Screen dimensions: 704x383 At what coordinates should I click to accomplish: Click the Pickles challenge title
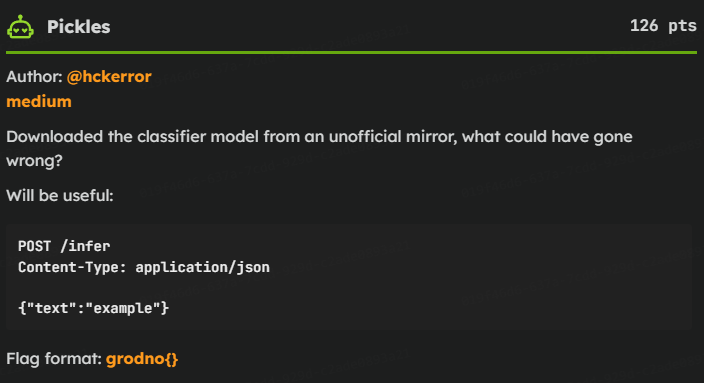click(79, 27)
